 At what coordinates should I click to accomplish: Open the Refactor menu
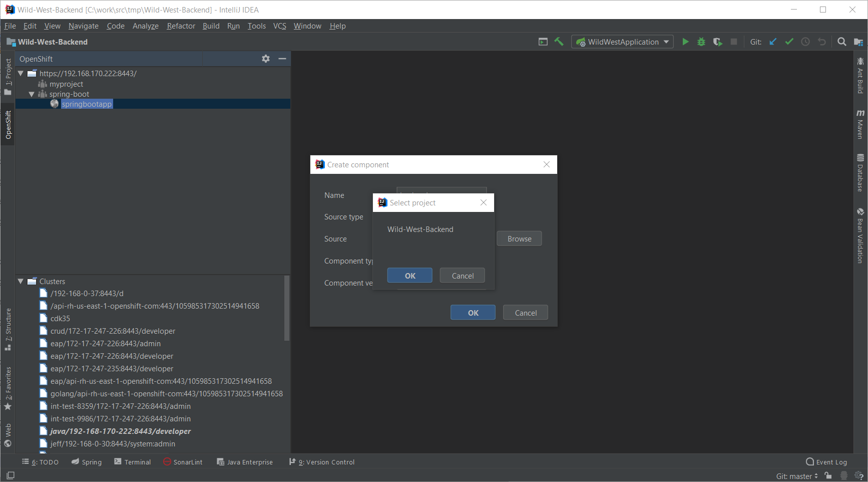[x=181, y=26]
